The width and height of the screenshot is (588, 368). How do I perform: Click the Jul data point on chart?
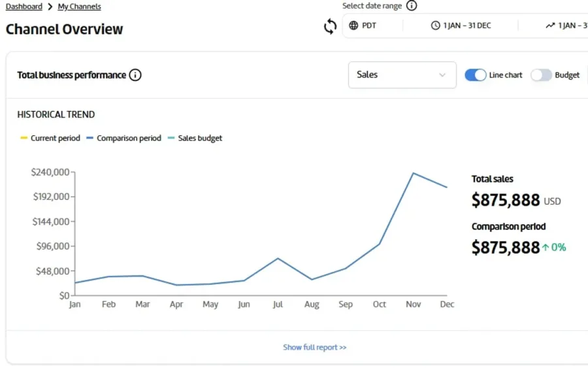click(278, 258)
